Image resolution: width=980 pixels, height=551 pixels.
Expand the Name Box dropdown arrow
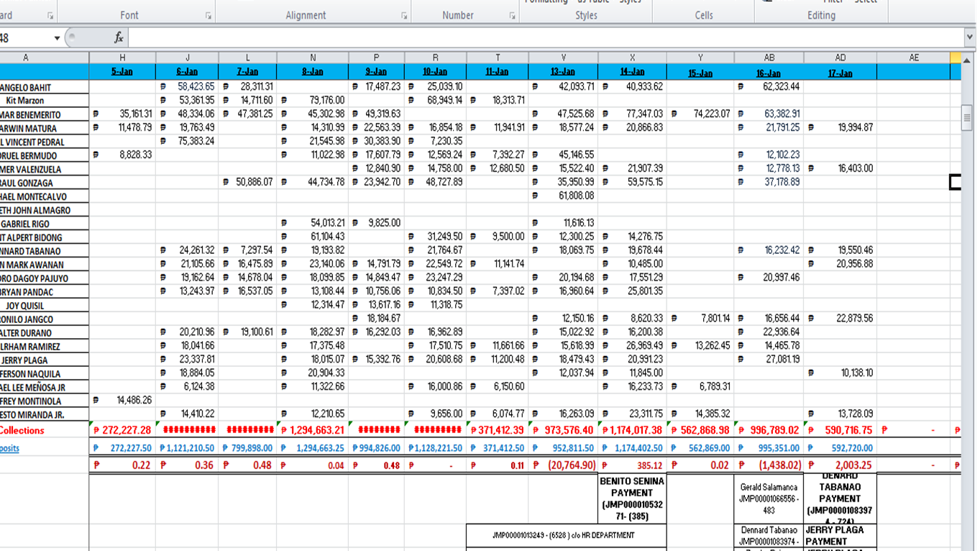pyautogui.click(x=57, y=38)
